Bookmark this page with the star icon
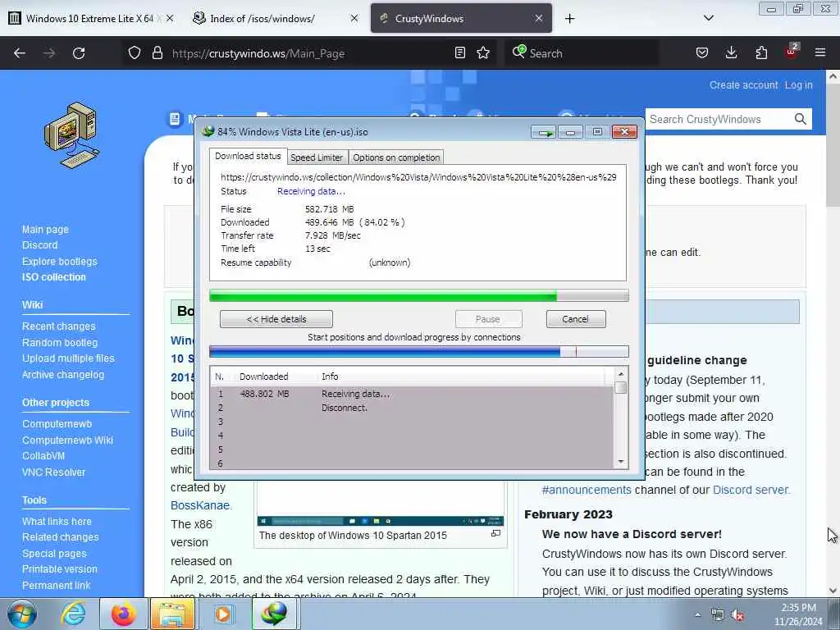Image resolution: width=840 pixels, height=630 pixels. (x=483, y=53)
